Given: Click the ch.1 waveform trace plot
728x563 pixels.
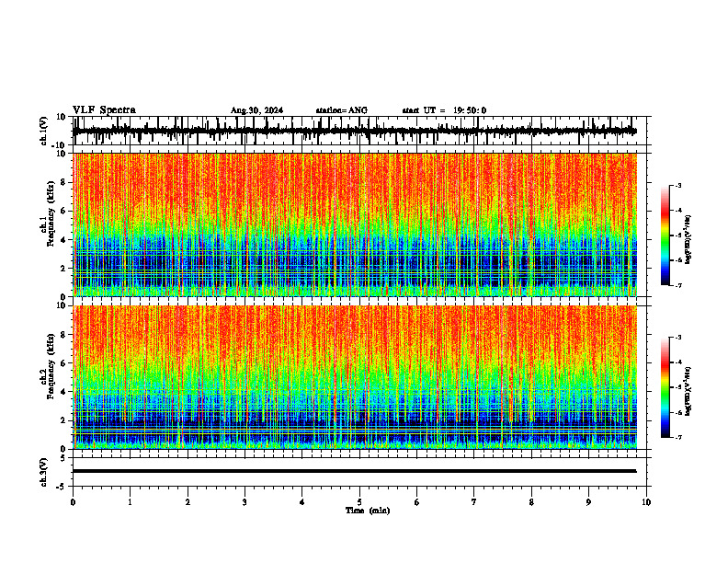Looking at the screenshot, I should coord(355,131).
